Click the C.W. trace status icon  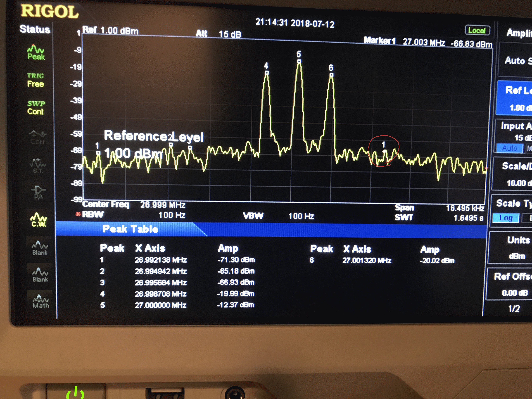tap(39, 220)
